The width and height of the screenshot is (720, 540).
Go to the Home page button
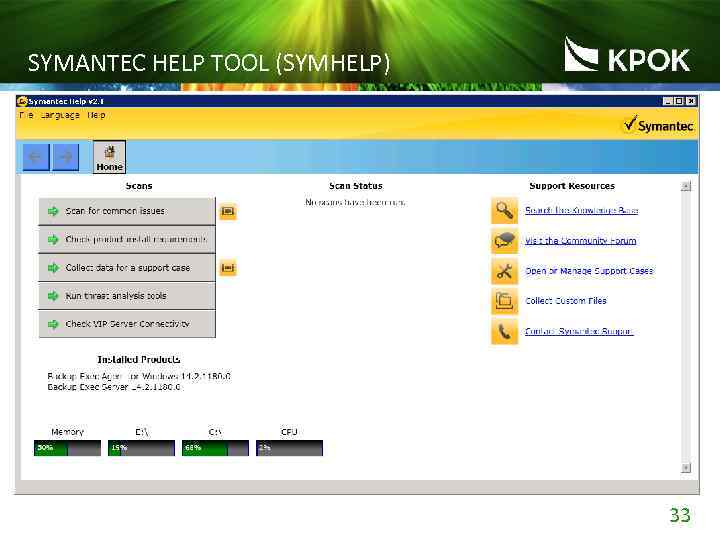click(x=109, y=157)
